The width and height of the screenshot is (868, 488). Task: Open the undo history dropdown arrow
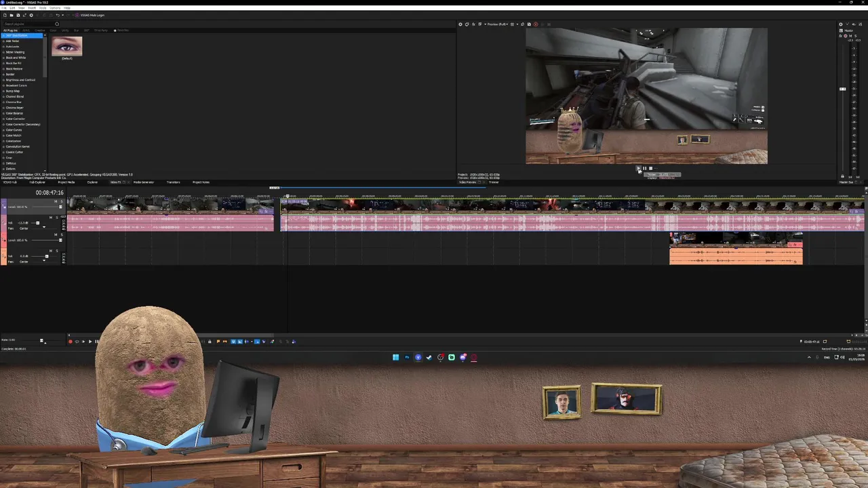[x=62, y=15]
